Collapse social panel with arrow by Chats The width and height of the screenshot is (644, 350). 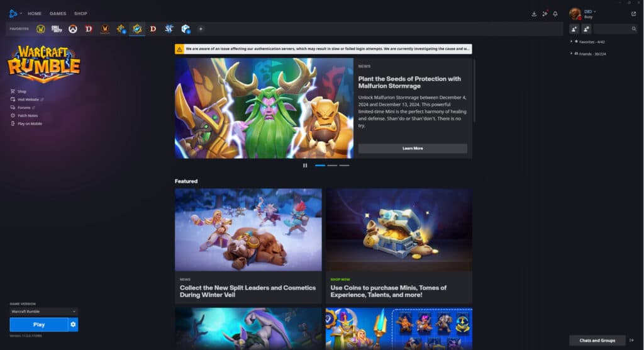[631, 340]
